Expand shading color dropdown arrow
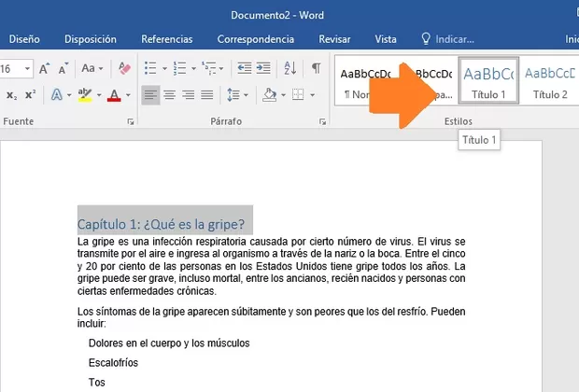Screen dimensions: 579x392 283,95
